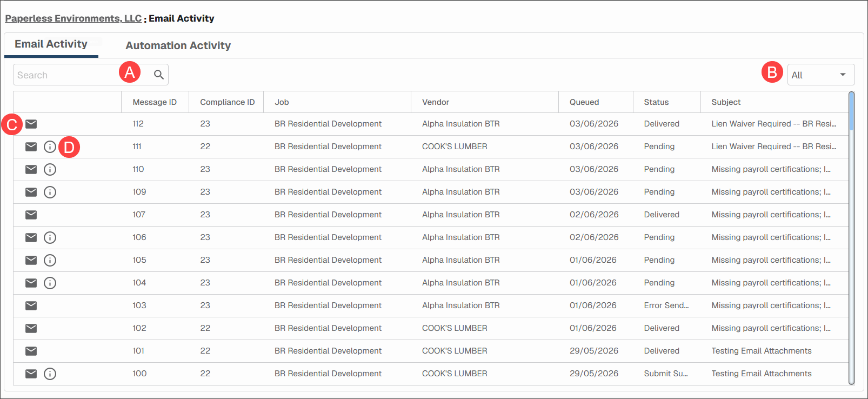Open envelope icon for message 104
The height and width of the screenshot is (399, 868).
tap(31, 283)
